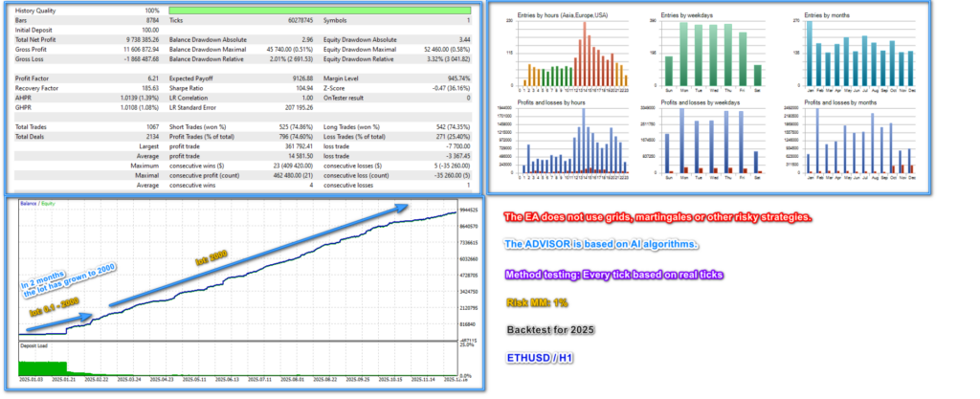Select Equity Drawdown Maximal value 52 460.00 (0.58%)
Image resolution: width=980 pixels, height=399 pixels.
447,50
